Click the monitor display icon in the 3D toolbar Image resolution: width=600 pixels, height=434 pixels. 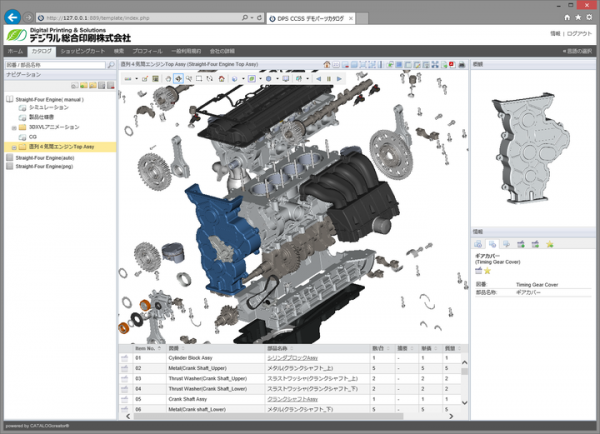pos(285,79)
